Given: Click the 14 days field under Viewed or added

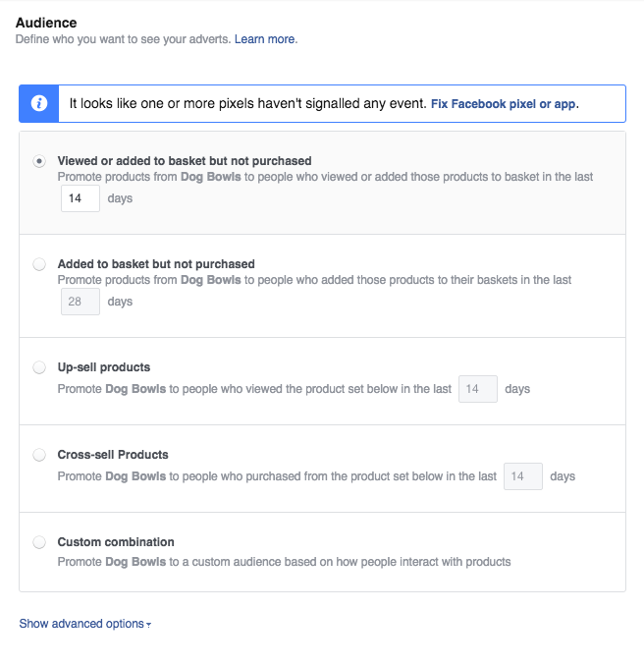Looking at the screenshot, I should tap(80, 198).
